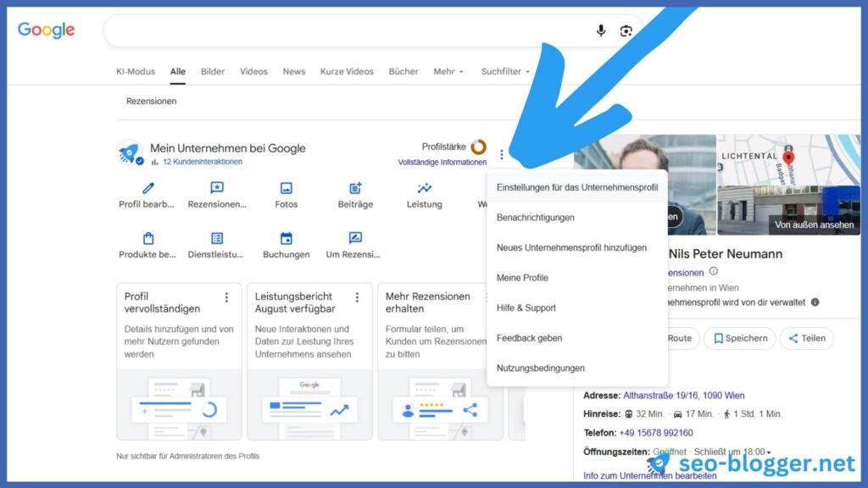The width and height of the screenshot is (868, 488).
Task: Expand the Suchfilter dropdown
Action: tap(505, 71)
